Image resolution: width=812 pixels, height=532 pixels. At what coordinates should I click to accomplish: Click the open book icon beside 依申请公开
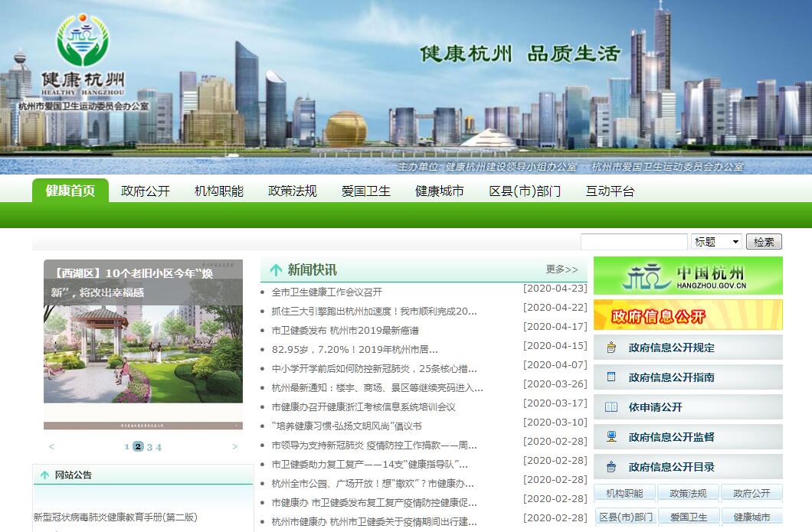611,407
